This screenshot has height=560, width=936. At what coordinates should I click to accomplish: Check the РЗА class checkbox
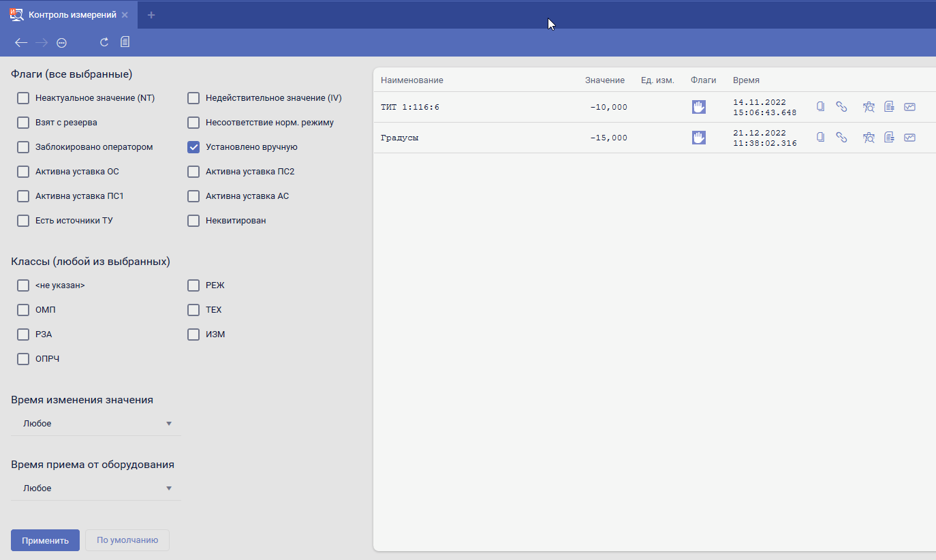coord(23,335)
